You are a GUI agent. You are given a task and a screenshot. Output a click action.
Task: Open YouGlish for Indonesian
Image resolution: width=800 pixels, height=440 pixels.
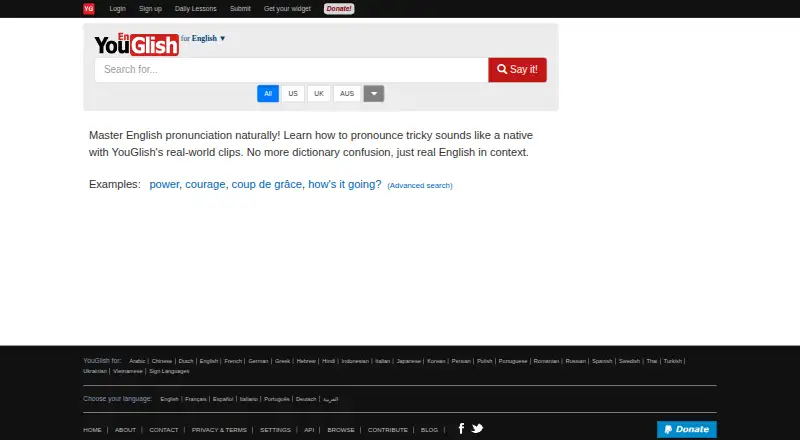[x=355, y=361]
